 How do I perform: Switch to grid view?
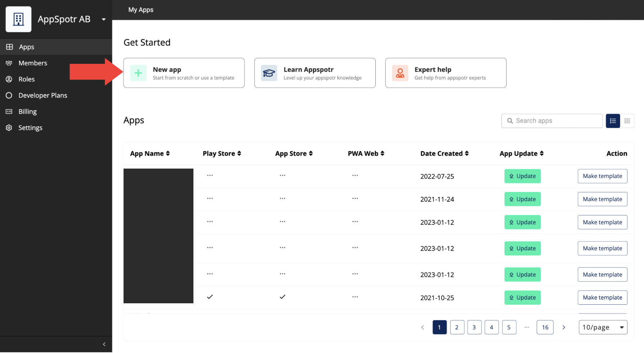pos(627,121)
